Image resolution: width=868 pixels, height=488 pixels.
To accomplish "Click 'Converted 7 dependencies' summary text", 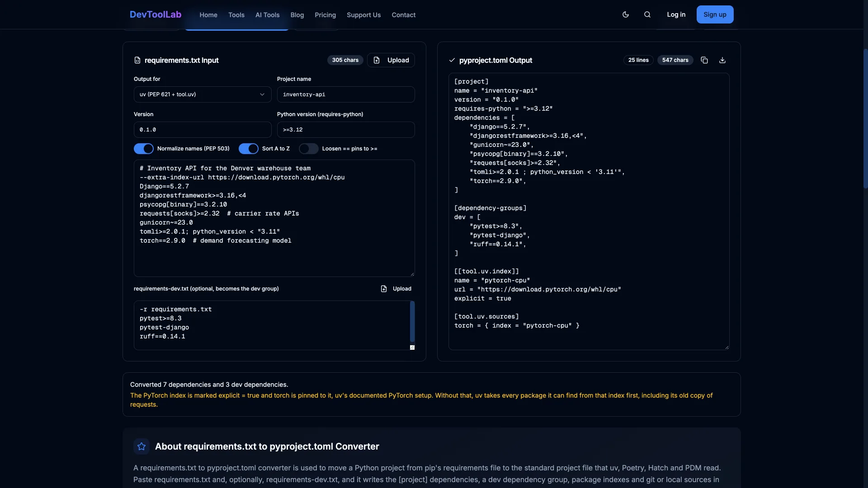I will coord(209,385).
